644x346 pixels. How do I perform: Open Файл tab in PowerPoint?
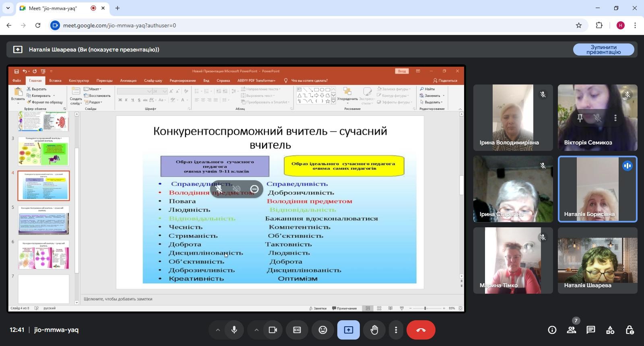[17, 80]
